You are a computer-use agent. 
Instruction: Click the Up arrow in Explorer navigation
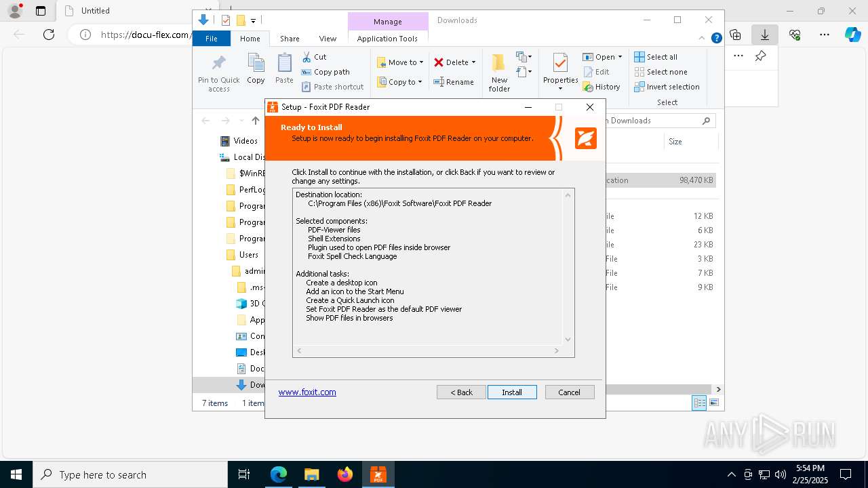coord(255,121)
